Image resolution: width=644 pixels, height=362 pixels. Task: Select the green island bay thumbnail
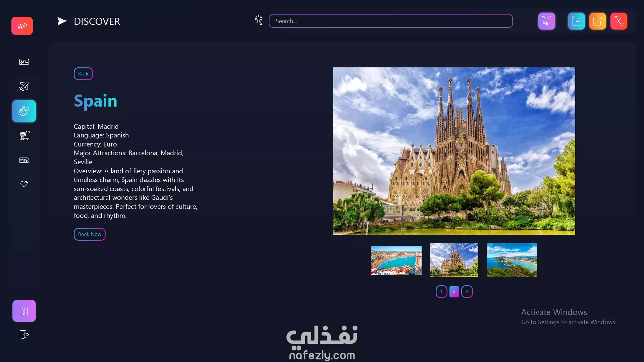tap(512, 260)
